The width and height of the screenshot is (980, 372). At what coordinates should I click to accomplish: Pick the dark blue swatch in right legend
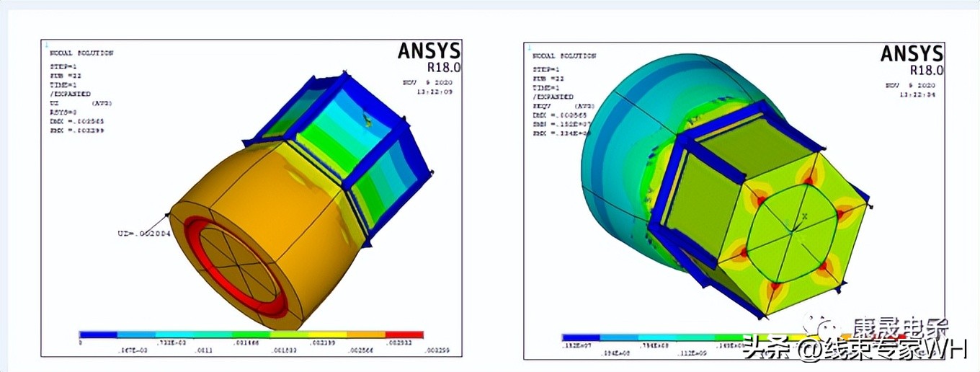pos(581,337)
